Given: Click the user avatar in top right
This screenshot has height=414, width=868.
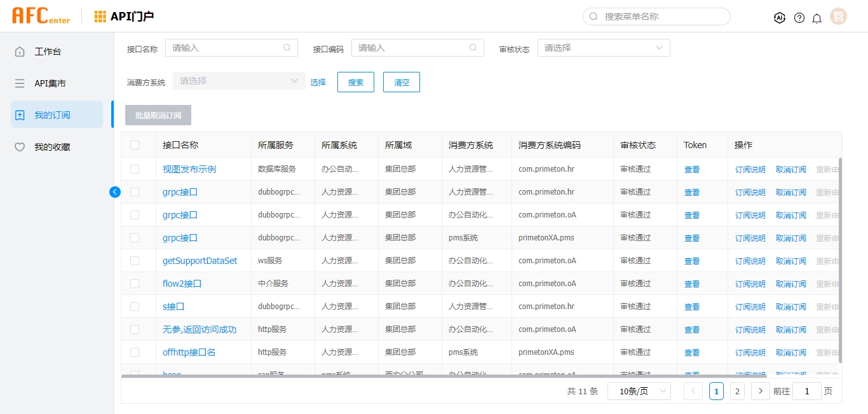Looking at the screenshot, I should tap(839, 17).
